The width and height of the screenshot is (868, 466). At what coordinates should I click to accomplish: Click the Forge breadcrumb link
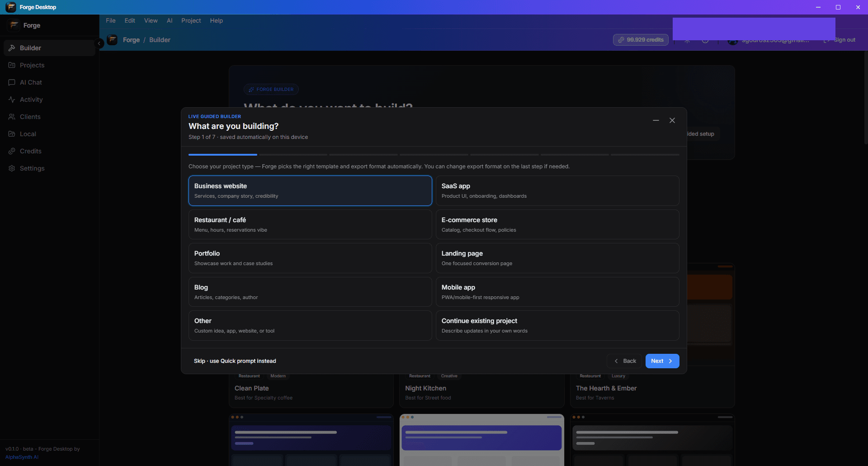131,40
